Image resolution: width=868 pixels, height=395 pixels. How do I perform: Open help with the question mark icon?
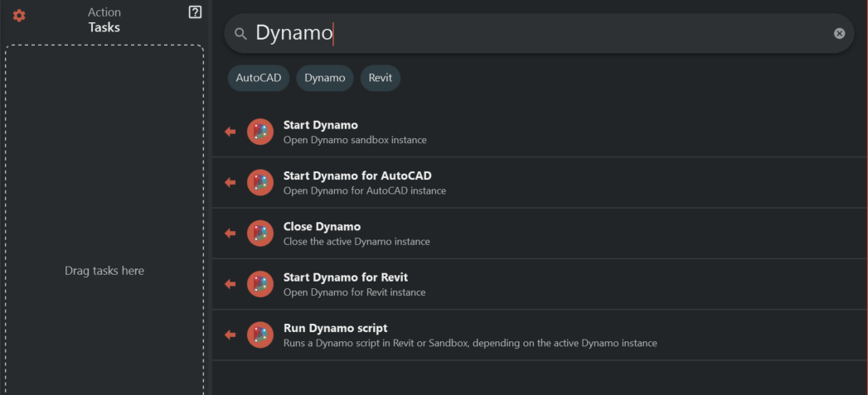click(x=195, y=12)
